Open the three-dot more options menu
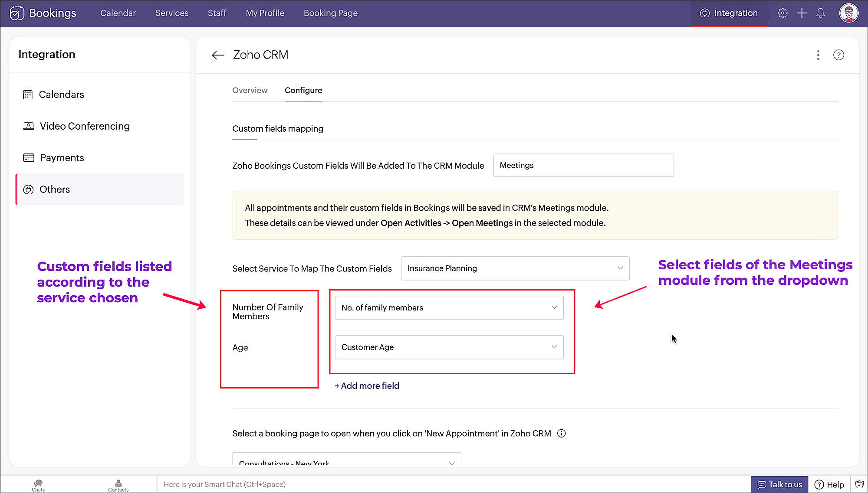Viewport: 868px width, 493px height. click(818, 55)
